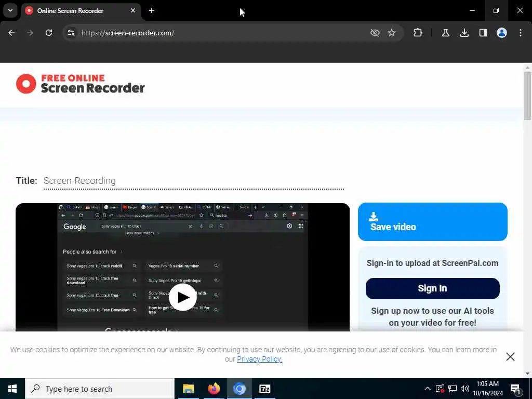Open the Chrome profile avatar
The width and height of the screenshot is (532, 399).
(502, 33)
